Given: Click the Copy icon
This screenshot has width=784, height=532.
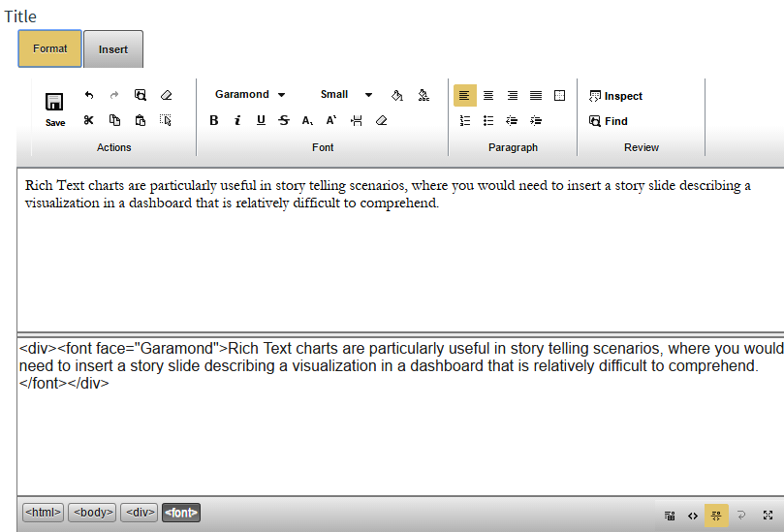Looking at the screenshot, I should click(114, 120).
